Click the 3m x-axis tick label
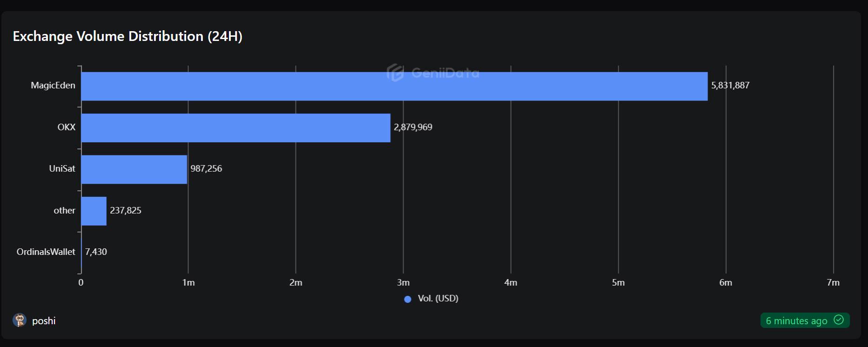Image resolution: width=868 pixels, height=347 pixels. tap(403, 282)
